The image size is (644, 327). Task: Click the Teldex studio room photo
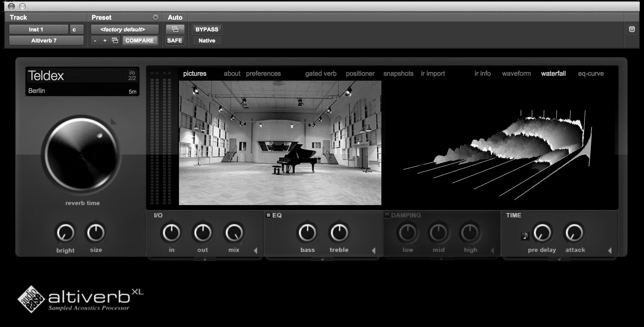(280, 143)
